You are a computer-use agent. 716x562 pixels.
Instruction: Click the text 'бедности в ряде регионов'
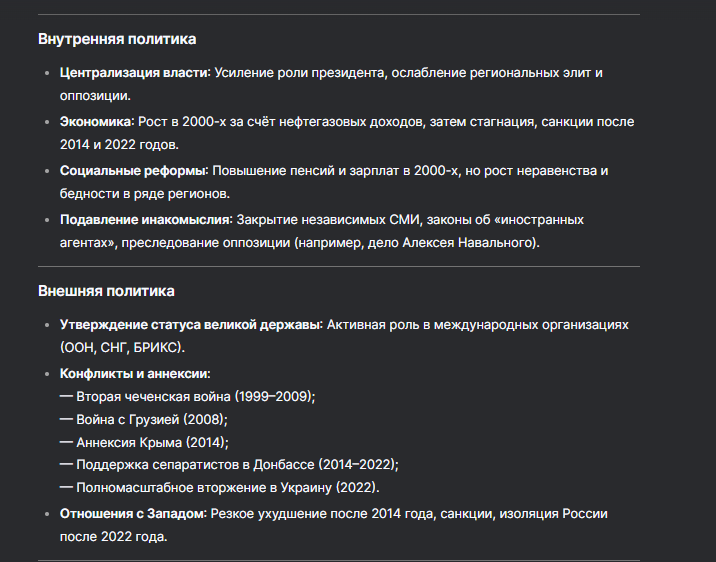pyautogui.click(x=144, y=193)
